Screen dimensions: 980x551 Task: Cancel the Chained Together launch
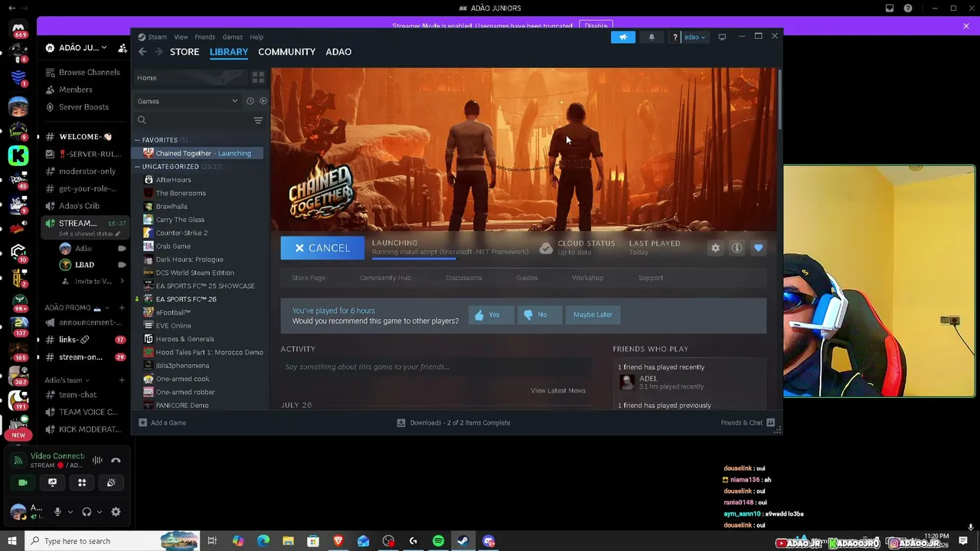click(322, 248)
